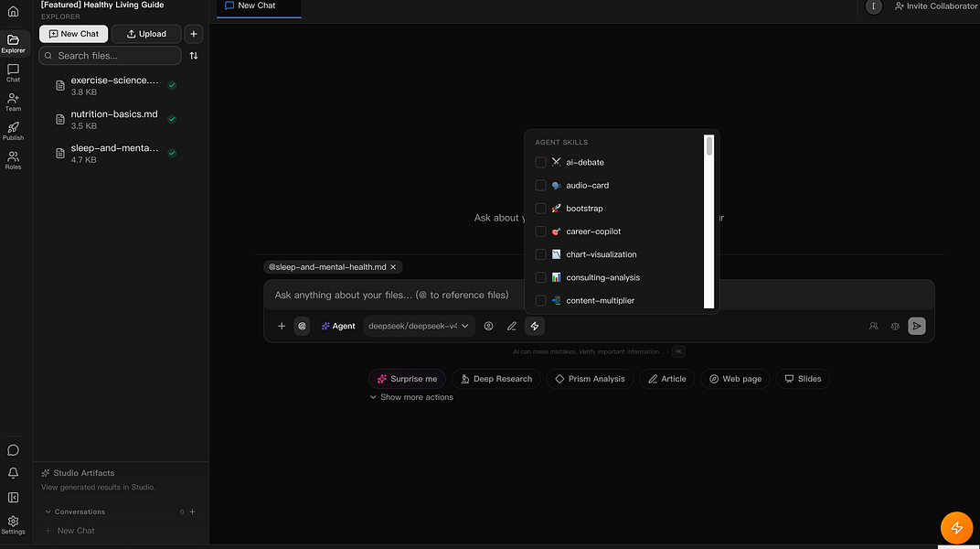Open the notifications bell icon

click(x=13, y=473)
